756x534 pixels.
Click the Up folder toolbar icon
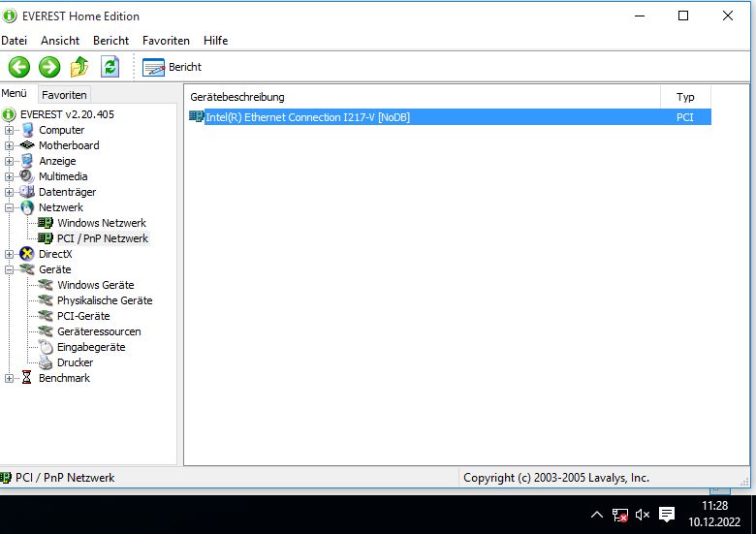click(x=79, y=67)
